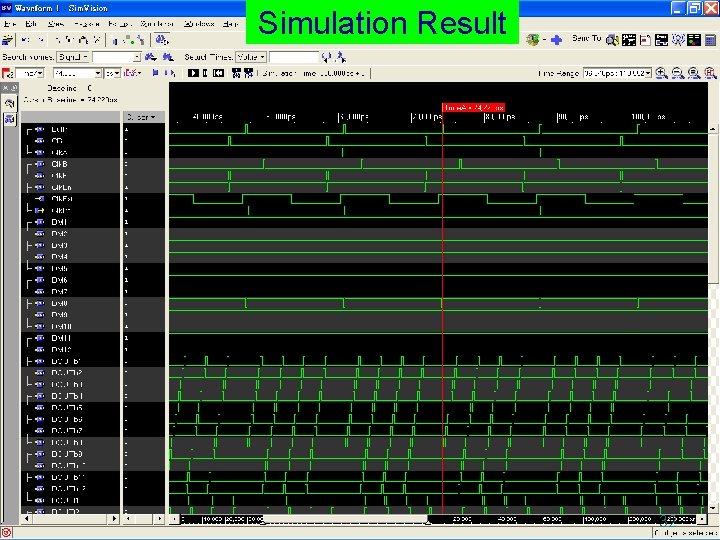Click the find next signal name icon
Image resolution: width=720 pixels, height=540 pixels.
(151, 57)
